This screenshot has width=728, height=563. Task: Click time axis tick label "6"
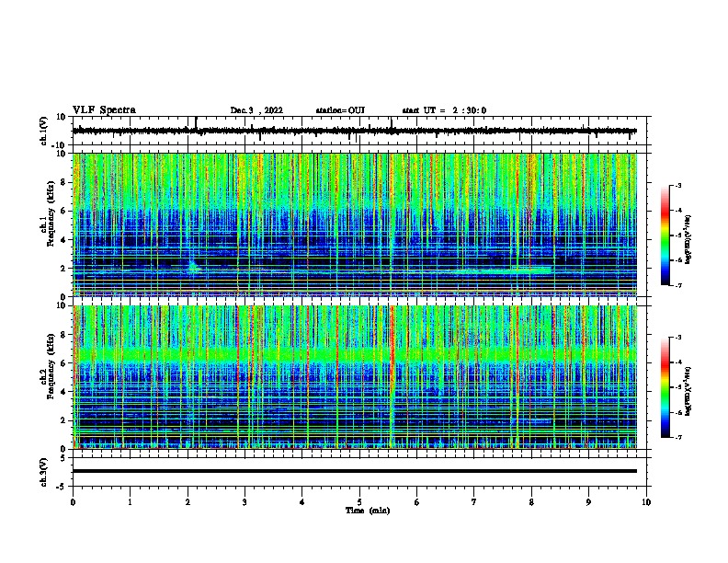coord(417,502)
